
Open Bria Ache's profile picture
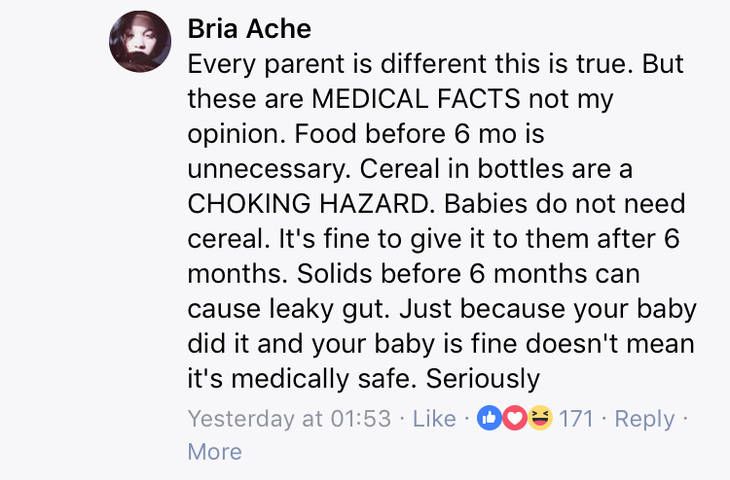pyautogui.click(x=140, y=42)
